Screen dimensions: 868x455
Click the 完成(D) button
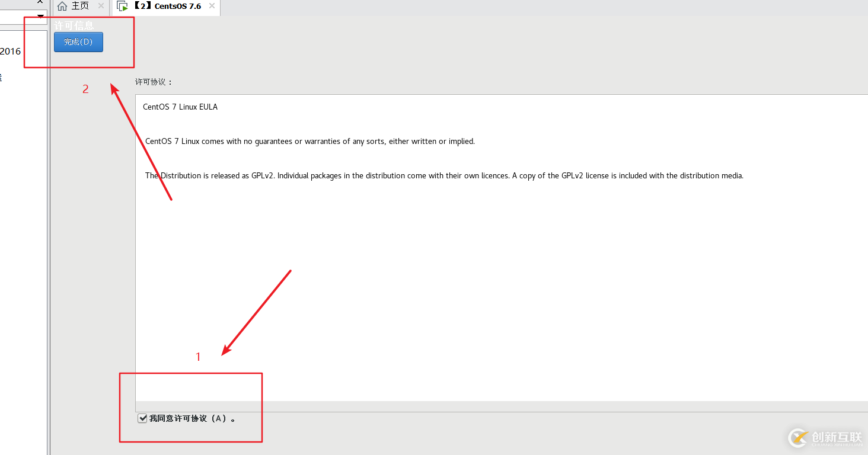(78, 42)
